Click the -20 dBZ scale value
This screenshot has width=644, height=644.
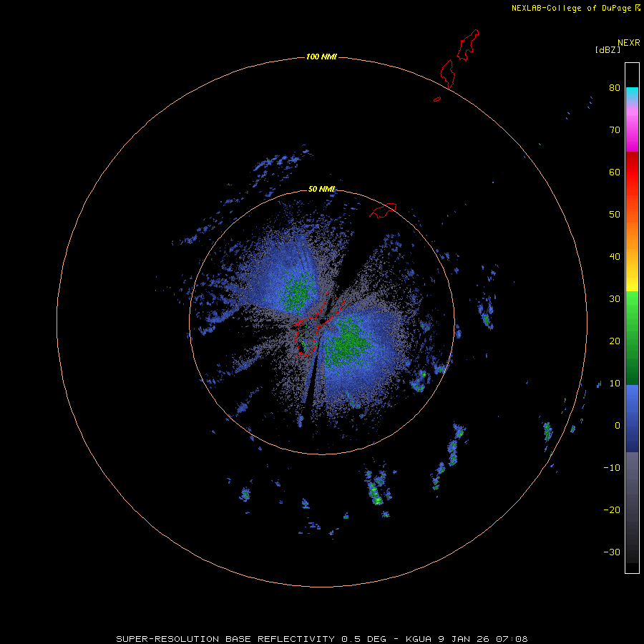pyautogui.click(x=612, y=510)
